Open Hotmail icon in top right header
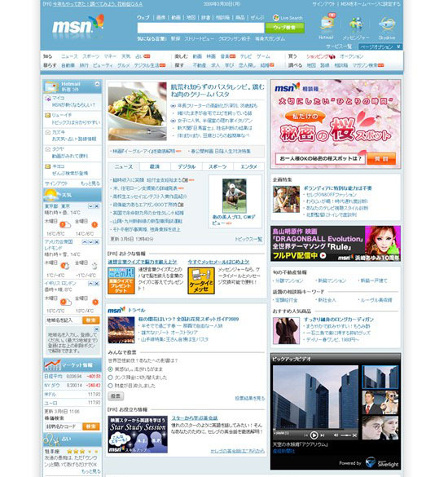 point(327,23)
